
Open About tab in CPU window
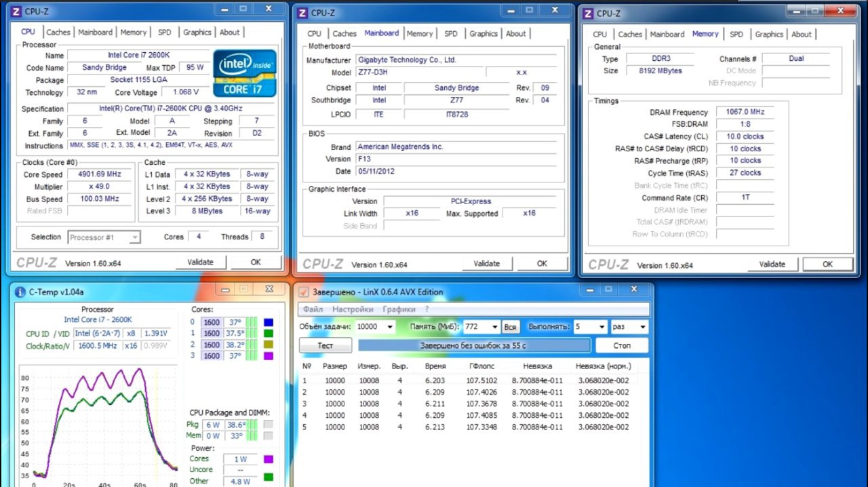[x=229, y=32]
